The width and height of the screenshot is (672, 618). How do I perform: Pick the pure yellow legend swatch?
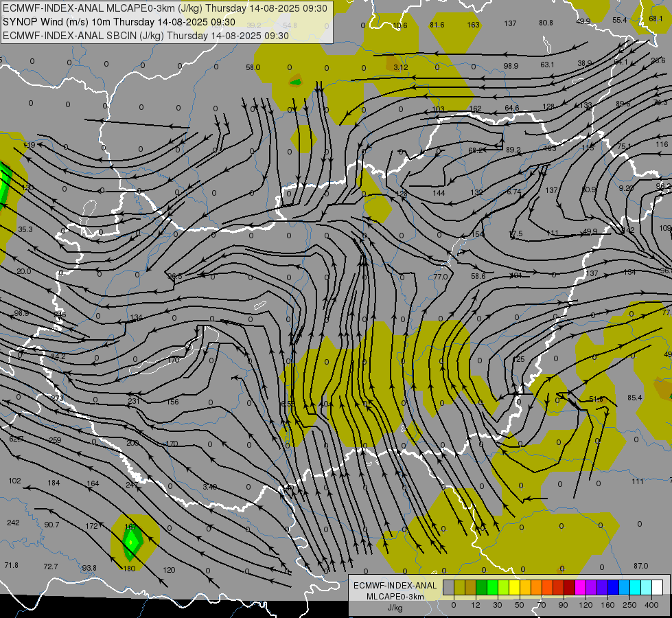point(515,587)
